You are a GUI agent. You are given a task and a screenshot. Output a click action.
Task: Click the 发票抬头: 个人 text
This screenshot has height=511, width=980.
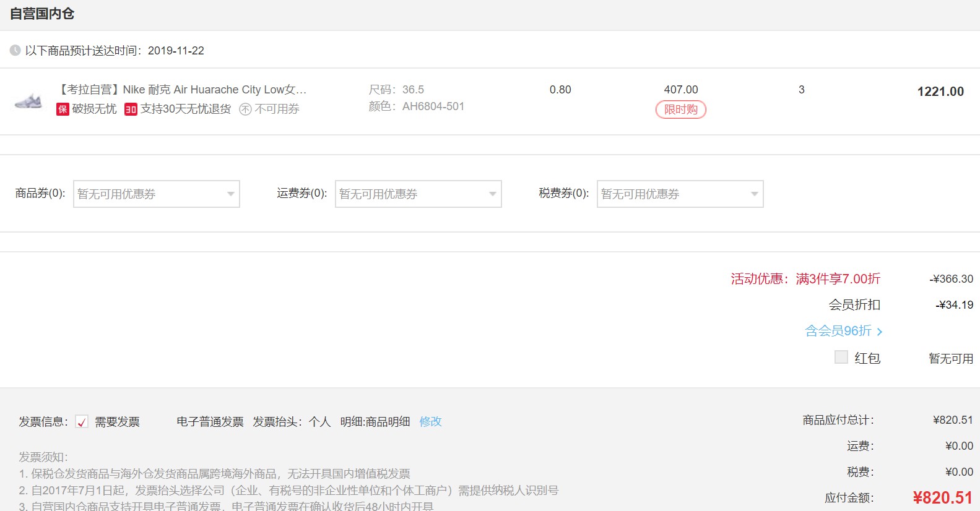[292, 422]
